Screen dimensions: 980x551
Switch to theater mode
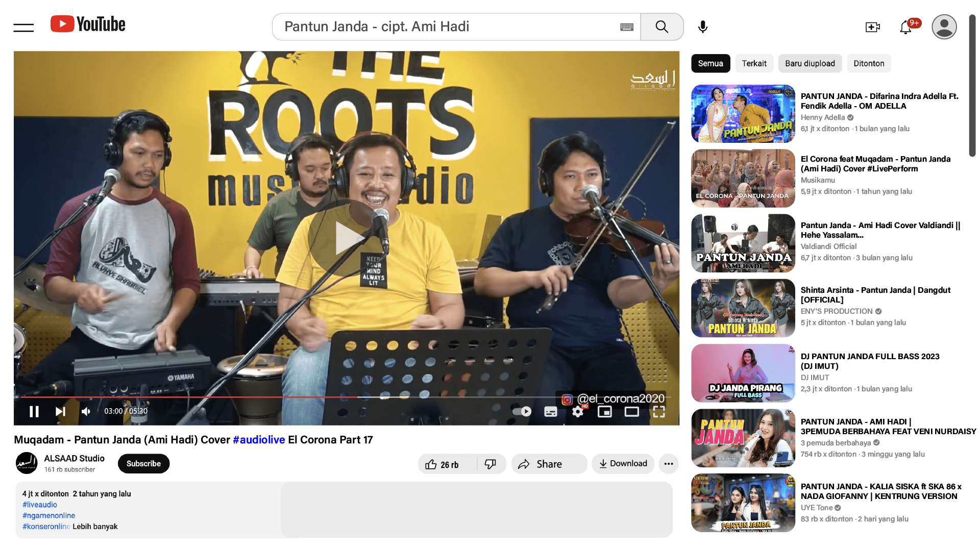click(632, 411)
